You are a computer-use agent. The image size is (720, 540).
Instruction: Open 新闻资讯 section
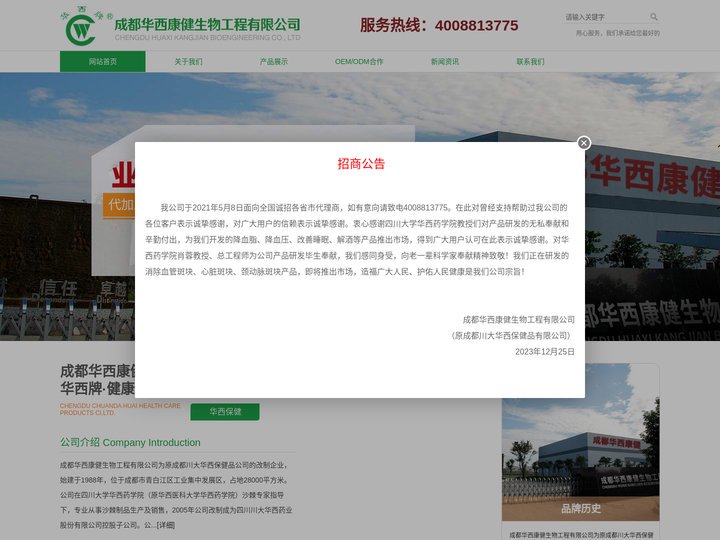pyautogui.click(x=444, y=62)
